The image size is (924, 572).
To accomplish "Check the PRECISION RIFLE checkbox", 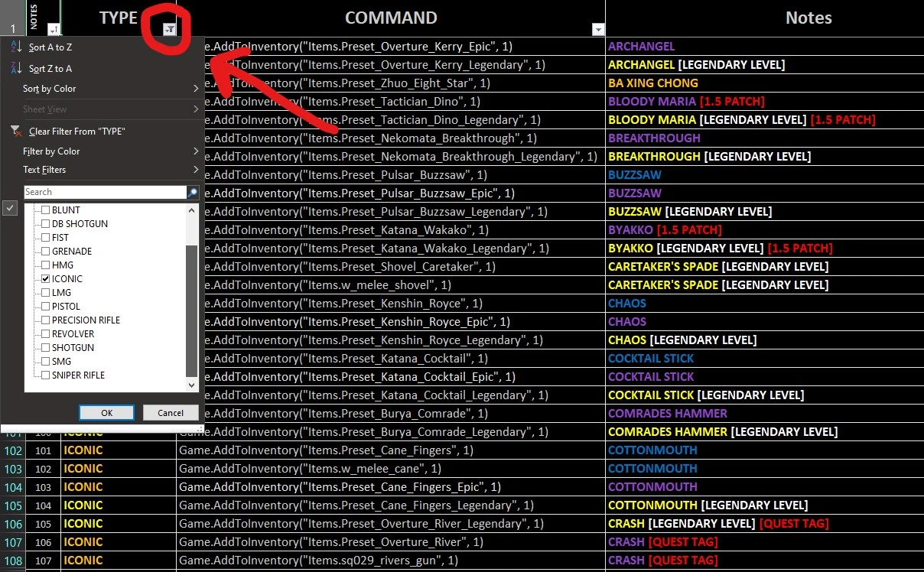I will 46,320.
